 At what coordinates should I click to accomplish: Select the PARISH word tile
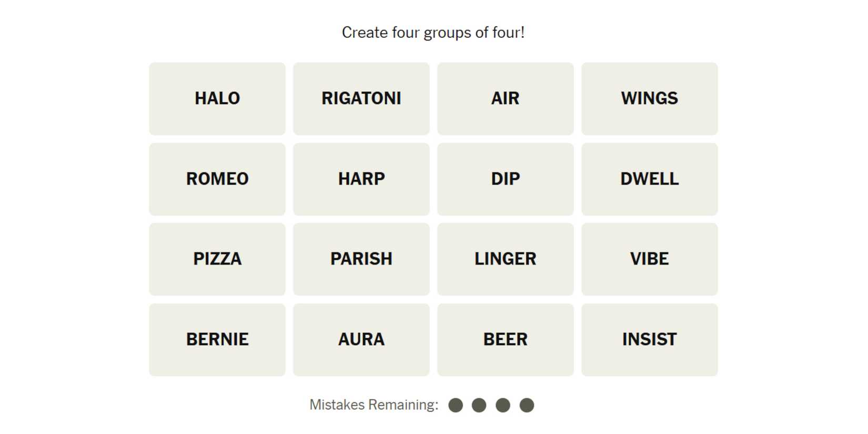(361, 259)
